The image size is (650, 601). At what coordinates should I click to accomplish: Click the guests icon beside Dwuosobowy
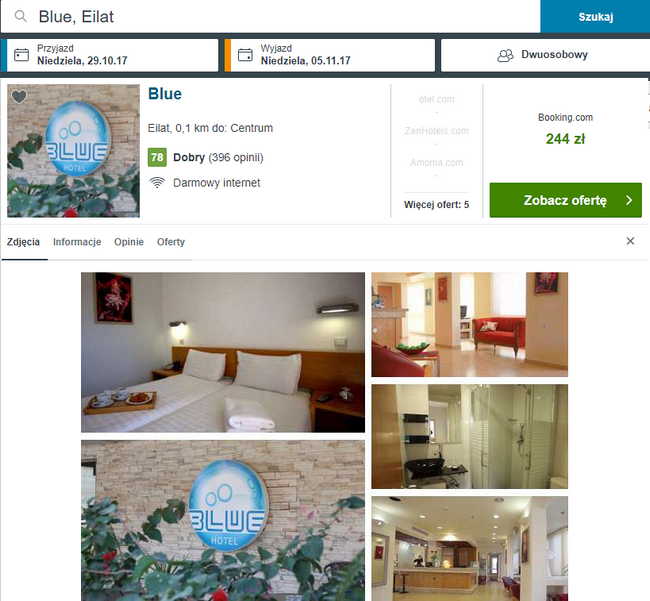click(505, 56)
